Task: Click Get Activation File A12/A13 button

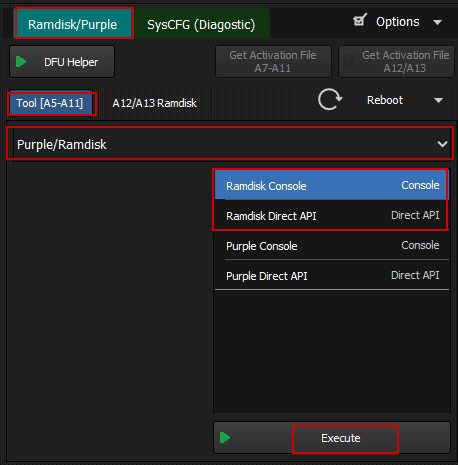Action: pyautogui.click(x=396, y=62)
